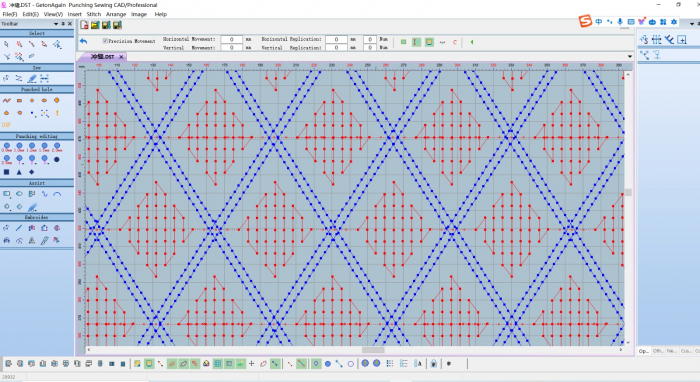The height and width of the screenshot is (382, 700).
Task: Open the Stitch menu
Action: pos(94,14)
